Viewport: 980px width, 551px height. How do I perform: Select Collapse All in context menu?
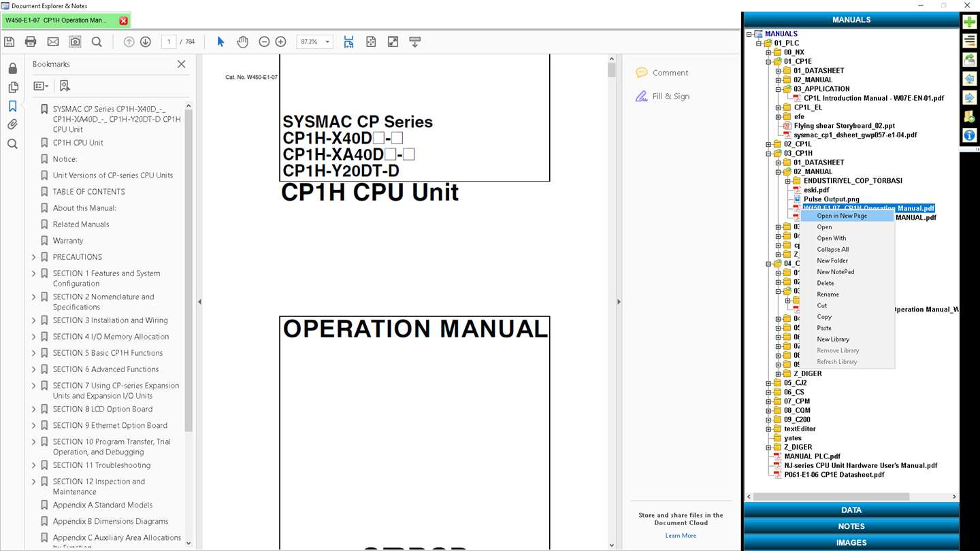pyautogui.click(x=847, y=250)
